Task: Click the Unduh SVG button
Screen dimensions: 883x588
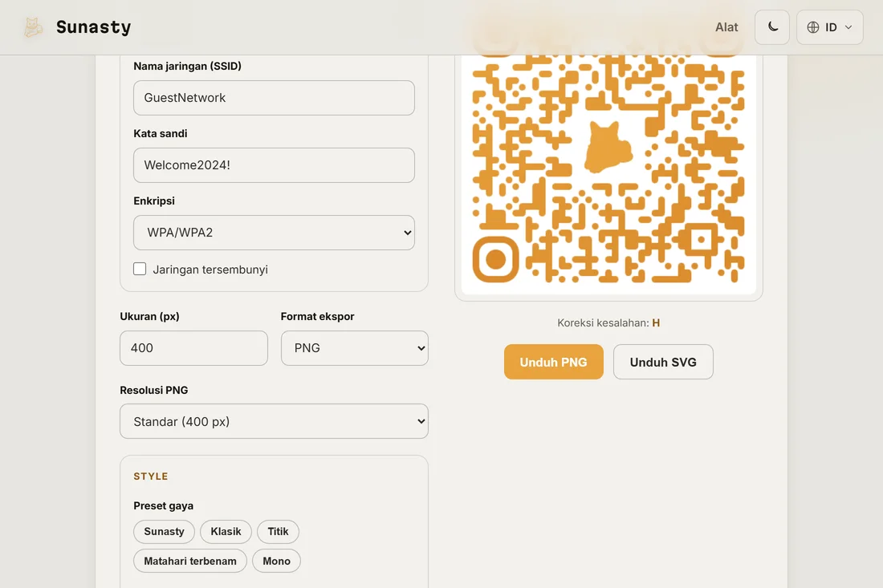Action: 663,362
